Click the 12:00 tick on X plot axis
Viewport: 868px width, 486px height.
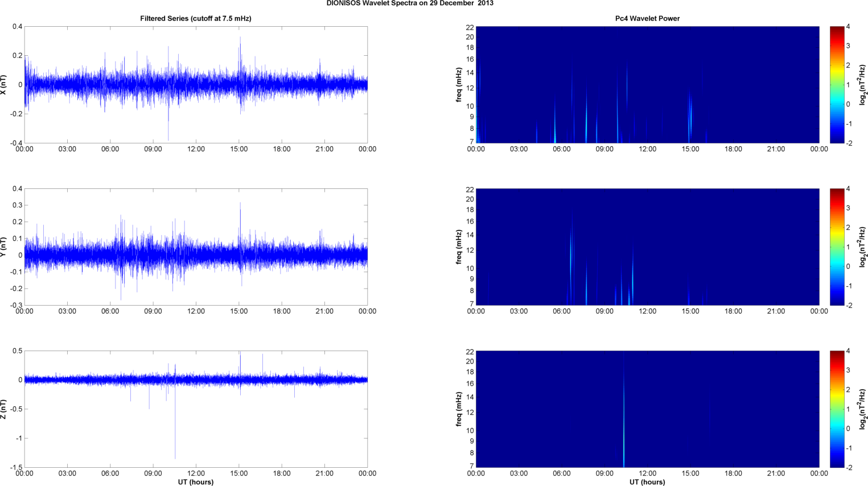click(x=196, y=149)
